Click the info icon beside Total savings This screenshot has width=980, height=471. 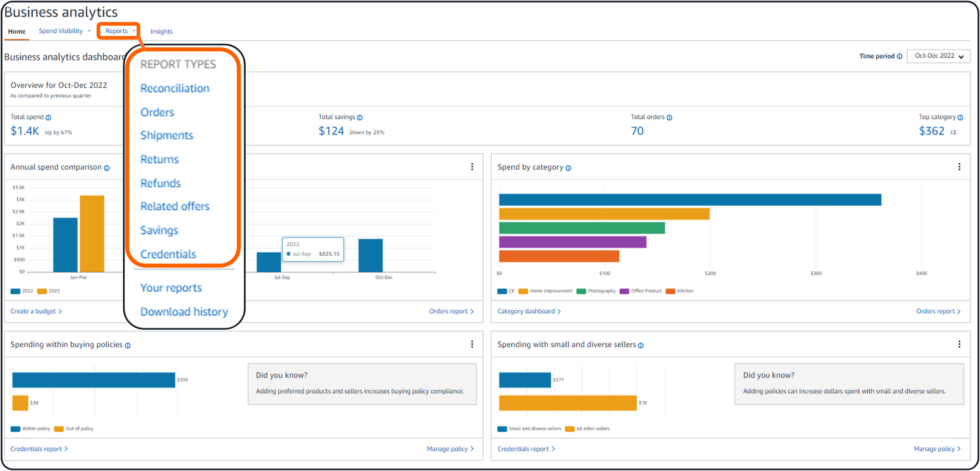(x=359, y=117)
